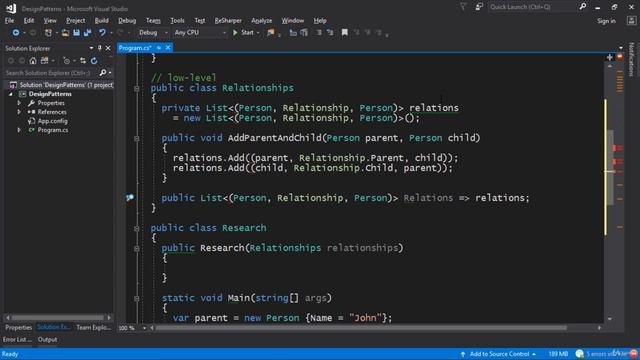Close the Solution Explorer panel
Viewport: 640px width, 360px height.
tap(108, 48)
